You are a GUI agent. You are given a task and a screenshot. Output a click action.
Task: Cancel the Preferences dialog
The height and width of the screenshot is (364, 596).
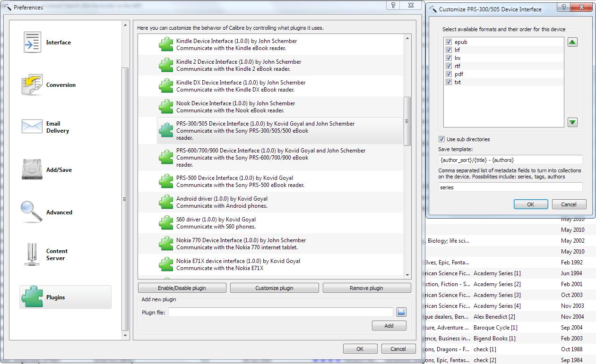398,349
